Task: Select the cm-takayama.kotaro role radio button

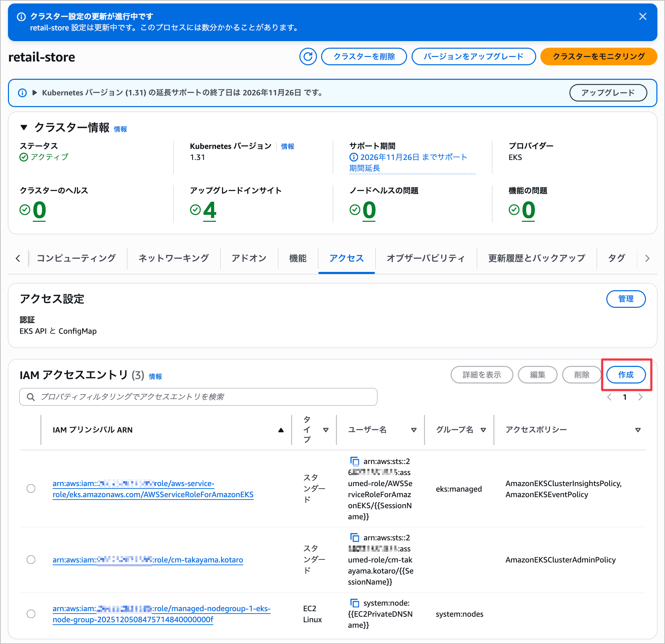Action: (31, 560)
